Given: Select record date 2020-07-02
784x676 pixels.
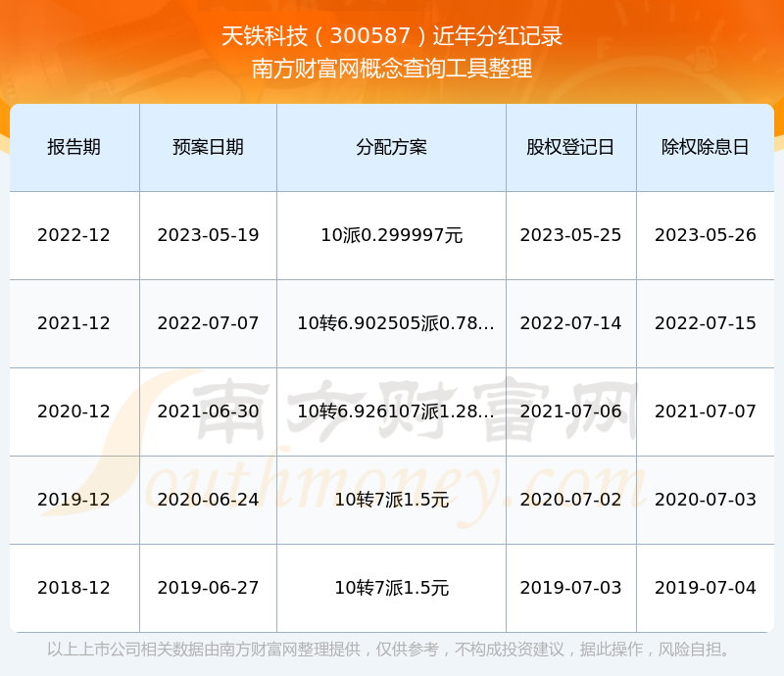Looking at the screenshot, I should click(x=570, y=499).
